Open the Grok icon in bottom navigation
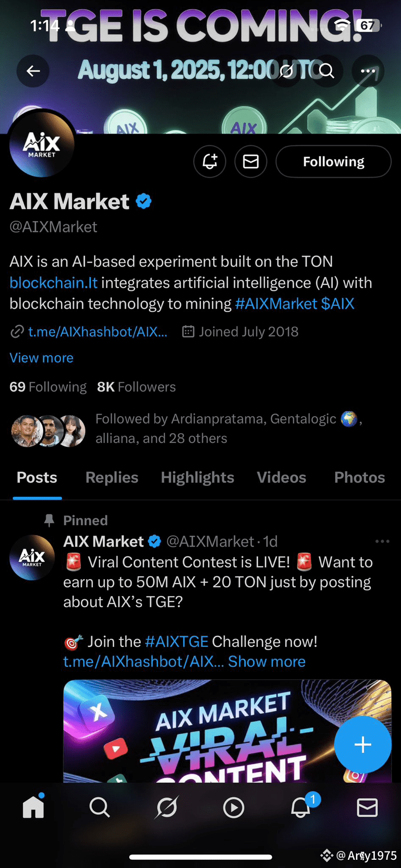The image size is (401, 868). 167,807
